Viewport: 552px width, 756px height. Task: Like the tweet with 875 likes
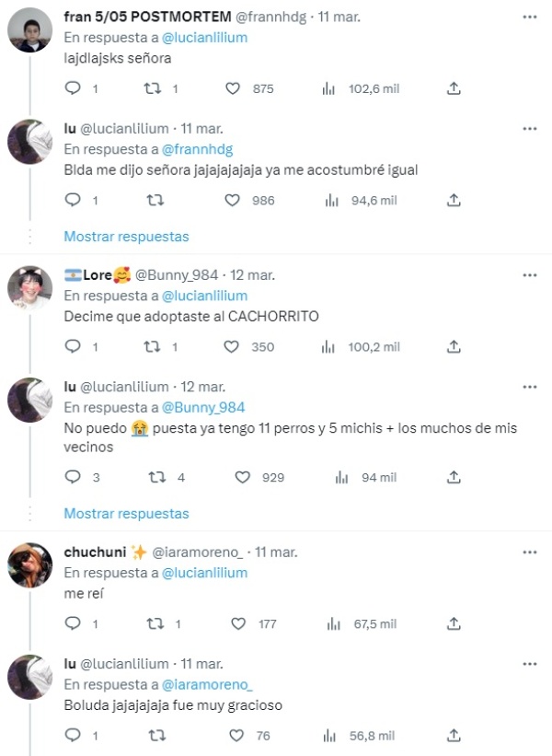click(233, 88)
